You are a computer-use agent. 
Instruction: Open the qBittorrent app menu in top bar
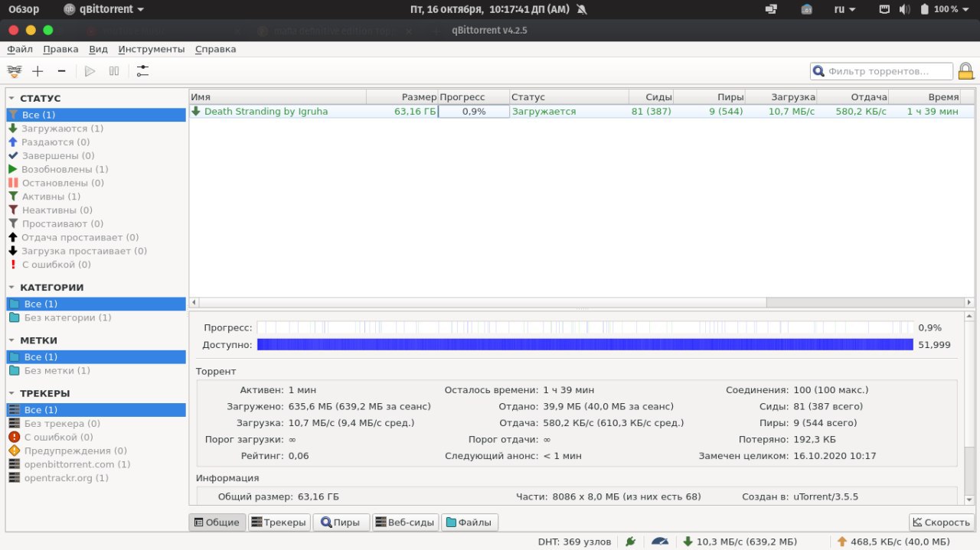tap(104, 9)
